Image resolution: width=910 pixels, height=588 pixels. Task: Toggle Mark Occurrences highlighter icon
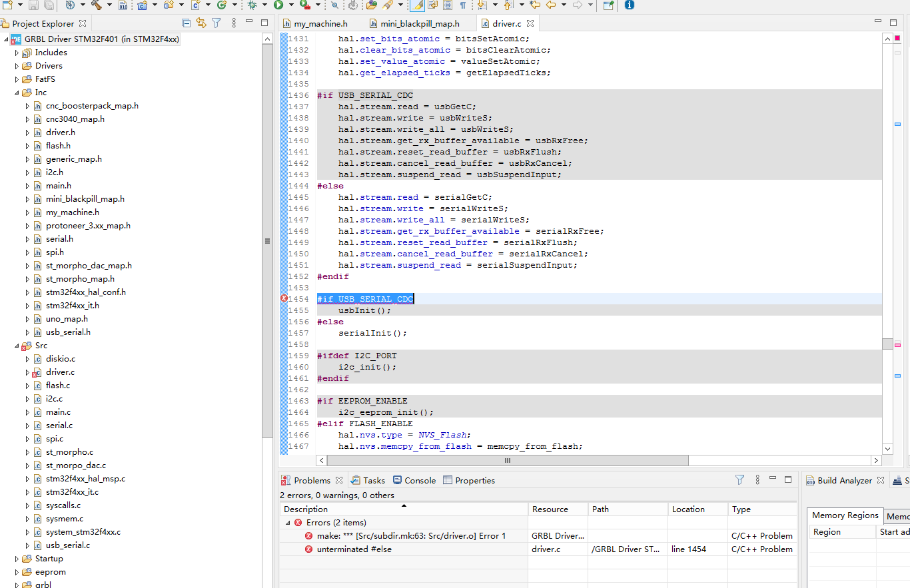417,5
